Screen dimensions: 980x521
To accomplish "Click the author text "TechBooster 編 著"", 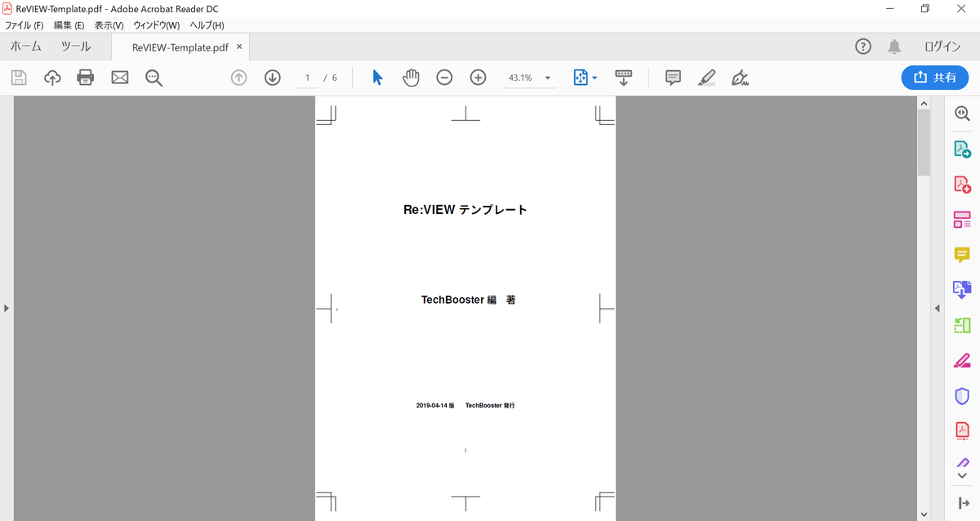I will pyautogui.click(x=468, y=300).
